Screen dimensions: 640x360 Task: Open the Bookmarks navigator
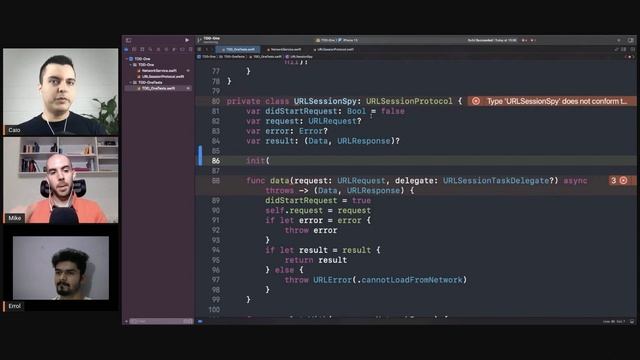tap(142, 49)
